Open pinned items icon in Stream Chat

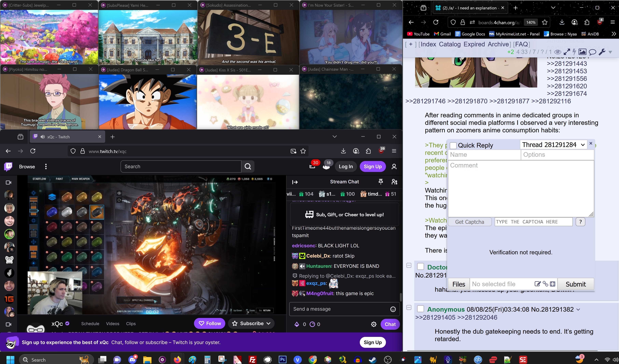[x=380, y=182]
